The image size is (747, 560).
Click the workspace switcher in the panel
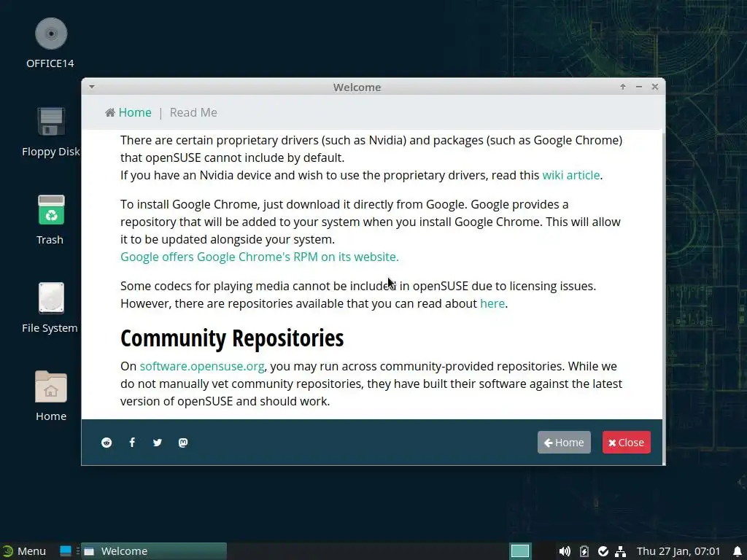tap(520, 551)
